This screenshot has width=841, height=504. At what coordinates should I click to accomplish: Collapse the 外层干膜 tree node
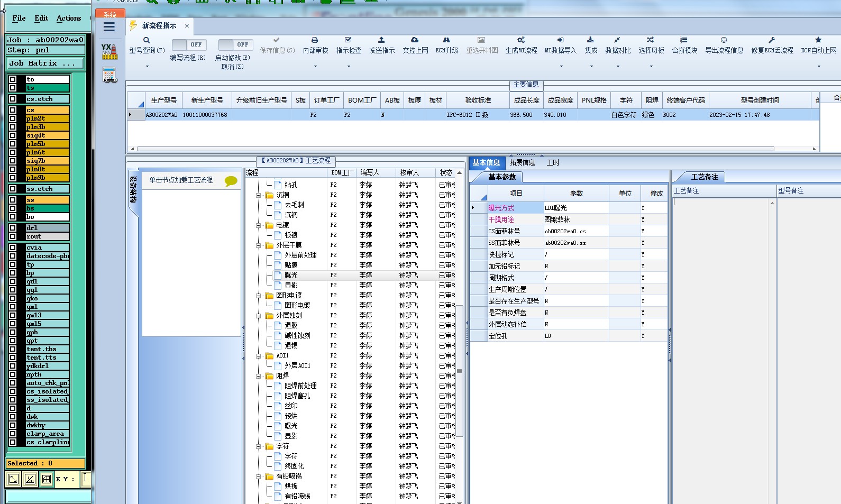pyautogui.click(x=259, y=245)
